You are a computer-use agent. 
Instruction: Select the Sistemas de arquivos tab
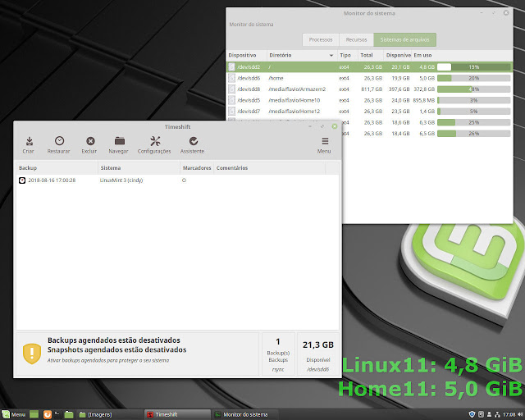pyautogui.click(x=404, y=39)
